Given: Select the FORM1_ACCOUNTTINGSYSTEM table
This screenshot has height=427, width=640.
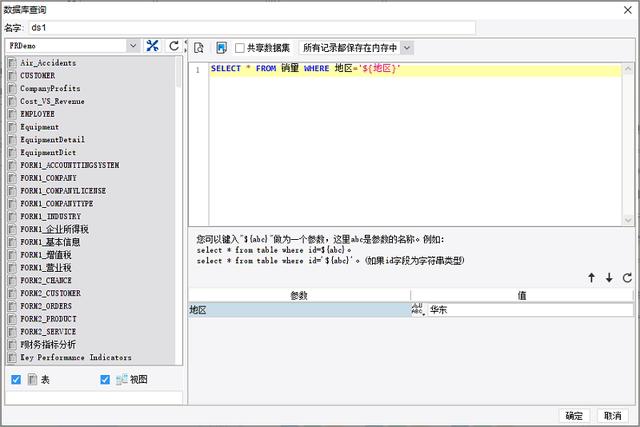Looking at the screenshot, I should click(x=70, y=165).
